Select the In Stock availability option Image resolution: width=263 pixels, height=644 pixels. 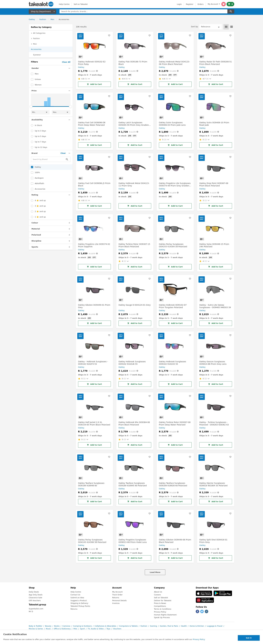tap(32, 126)
